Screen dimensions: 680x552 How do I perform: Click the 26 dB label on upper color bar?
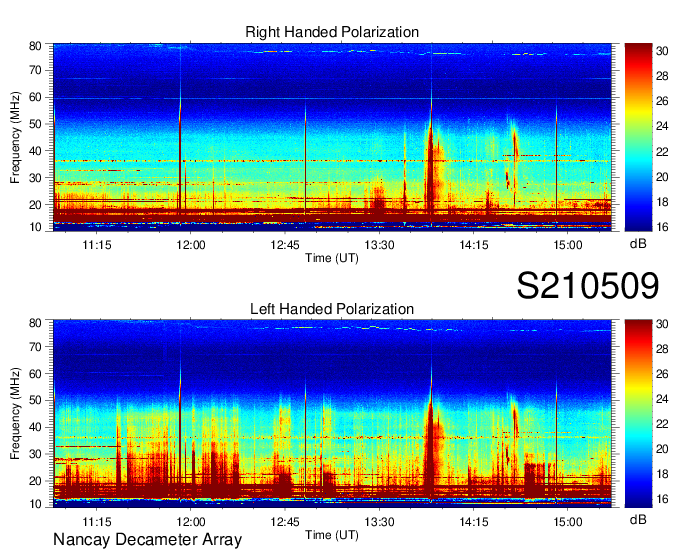662,101
